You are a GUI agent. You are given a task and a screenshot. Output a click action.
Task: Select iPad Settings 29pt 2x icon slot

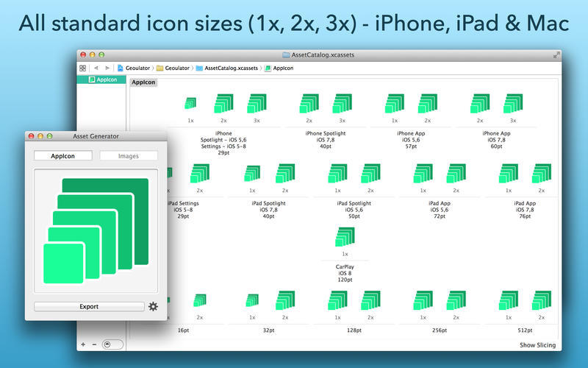200,173
